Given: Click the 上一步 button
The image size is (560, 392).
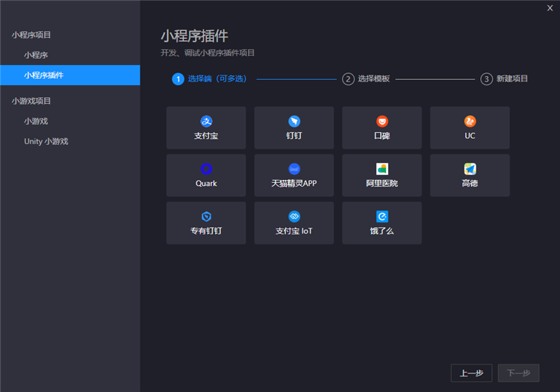Looking at the screenshot, I should point(471,373).
